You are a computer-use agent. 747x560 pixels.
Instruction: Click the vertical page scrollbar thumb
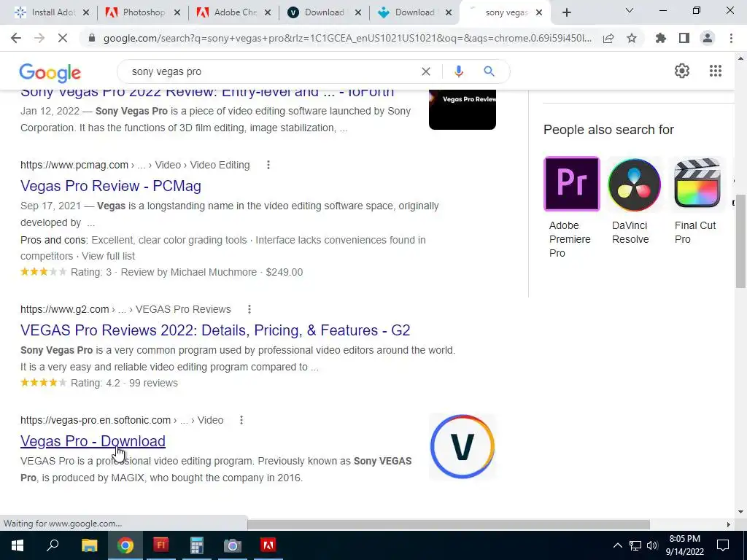pos(740,241)
